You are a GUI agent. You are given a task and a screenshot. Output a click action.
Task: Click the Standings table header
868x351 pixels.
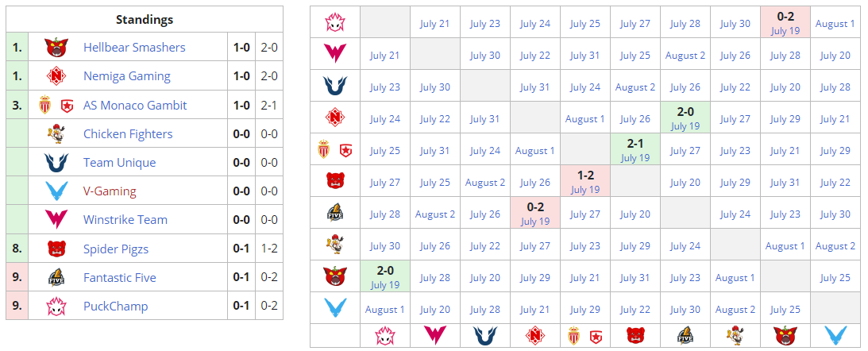click(x=145, y=20)
